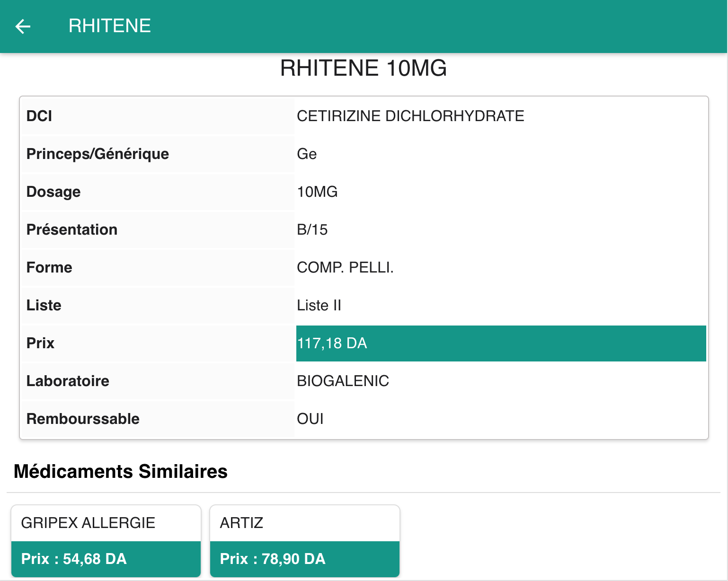Open the ARTIZ similar medication card
Viewport: 728px width, 581px height.
pos(241,523)
